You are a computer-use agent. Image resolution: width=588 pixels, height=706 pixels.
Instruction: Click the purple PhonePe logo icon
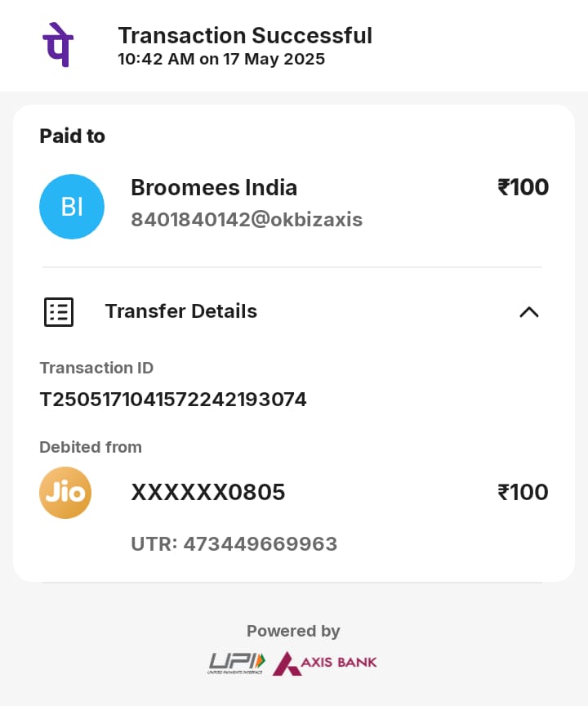coord(58,45)
